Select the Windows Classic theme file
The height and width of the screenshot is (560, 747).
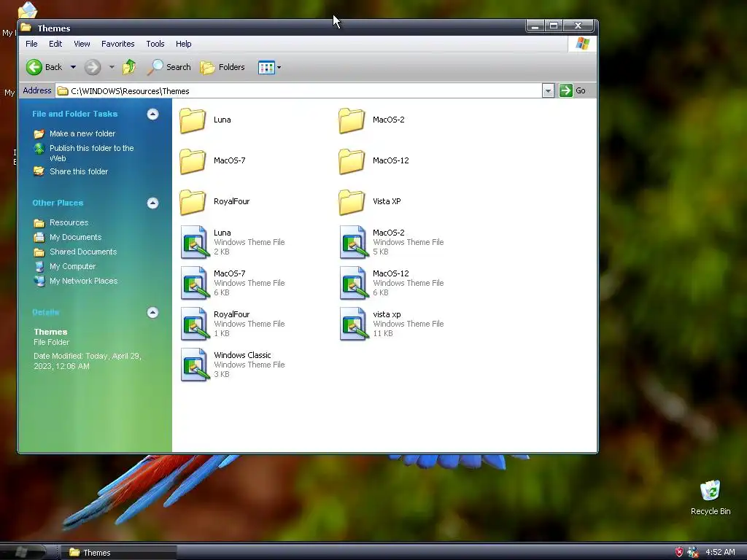point(233,365)
